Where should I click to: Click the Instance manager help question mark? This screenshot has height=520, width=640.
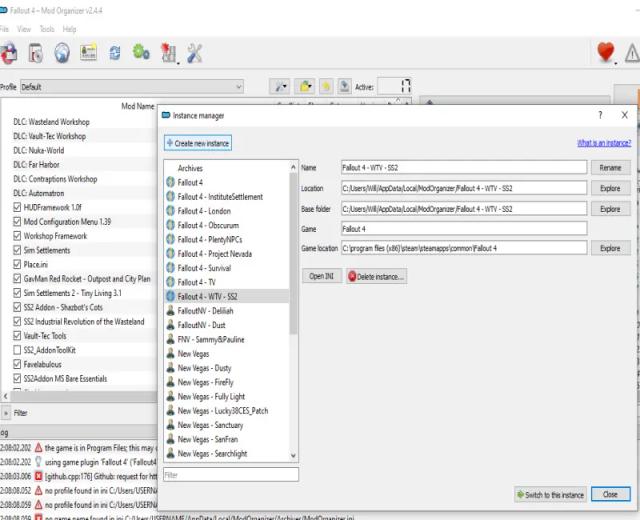point(600,116)
